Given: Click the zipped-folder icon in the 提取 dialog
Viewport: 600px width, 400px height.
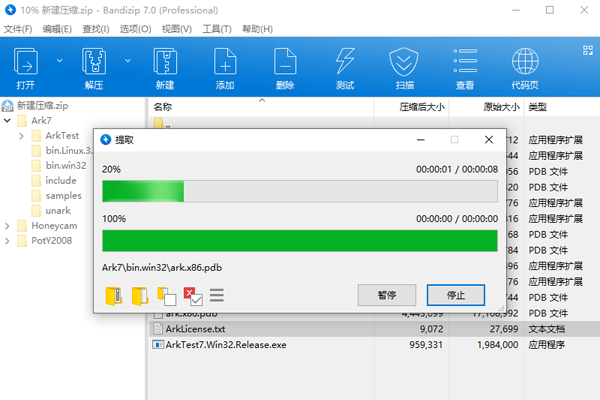Looking at the screenshot, I should pyautogui.click(x=114, y=296).
